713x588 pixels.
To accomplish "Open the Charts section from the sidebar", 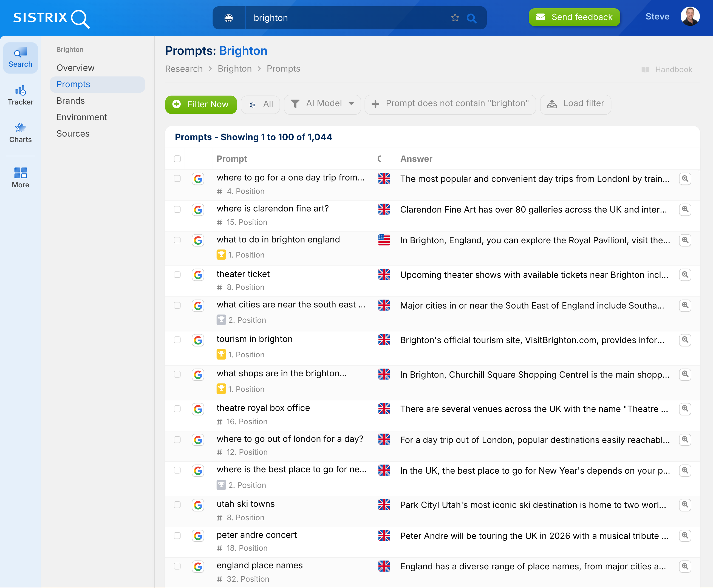I will point(20,133).
